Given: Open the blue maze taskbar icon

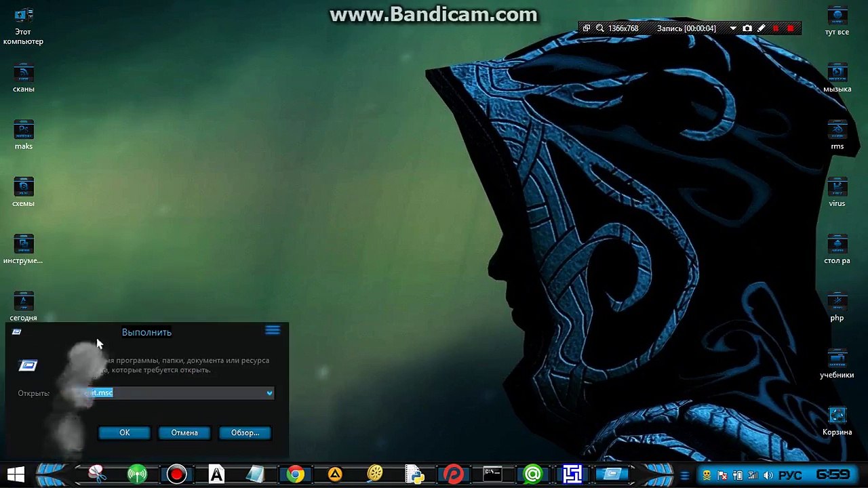Looking at the screenshot, I should [x=572, y=474].
